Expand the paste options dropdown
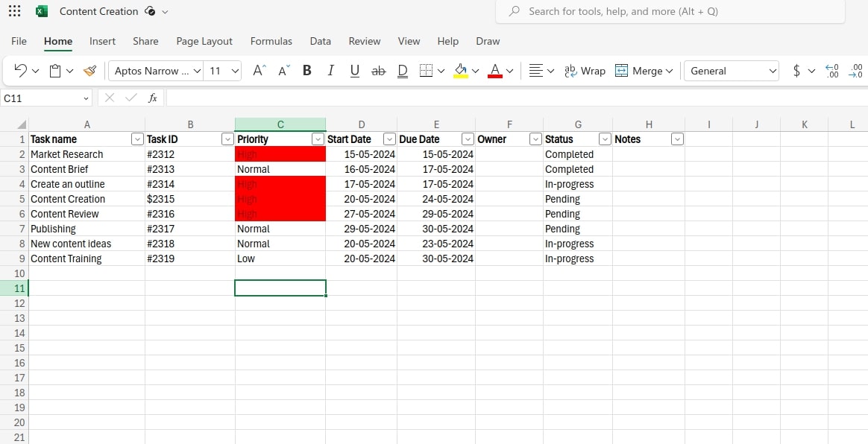The image size is (868, 444). click(x=70, y=71)
